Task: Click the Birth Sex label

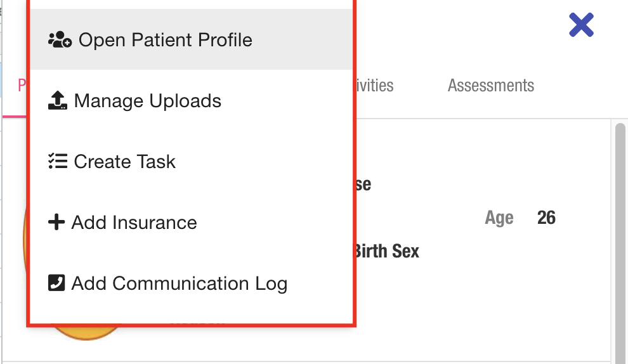Action: click(386, 251)
